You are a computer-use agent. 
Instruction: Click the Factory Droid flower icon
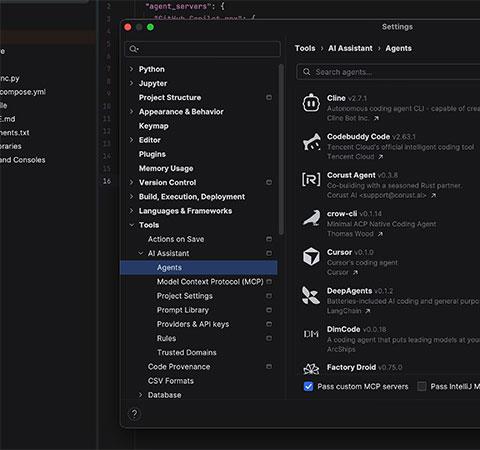[311, 369]
